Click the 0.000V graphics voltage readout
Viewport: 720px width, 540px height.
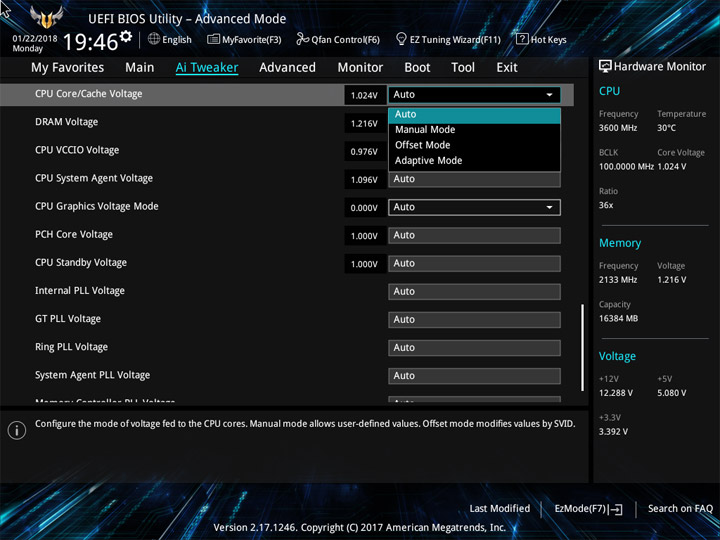click(x=364, y=208)
